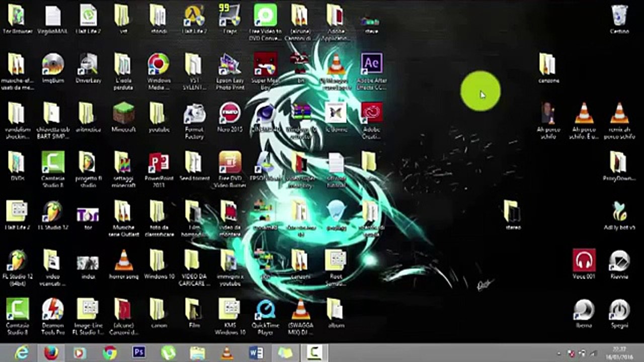This screenshot has height=362, width=644.
Task: Launch Photoshop from the taskbar
Action: 139,353
